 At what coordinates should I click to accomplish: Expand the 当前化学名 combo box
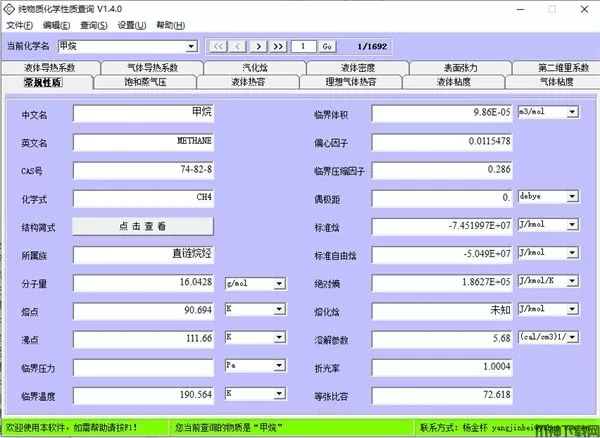pos(191,47)
